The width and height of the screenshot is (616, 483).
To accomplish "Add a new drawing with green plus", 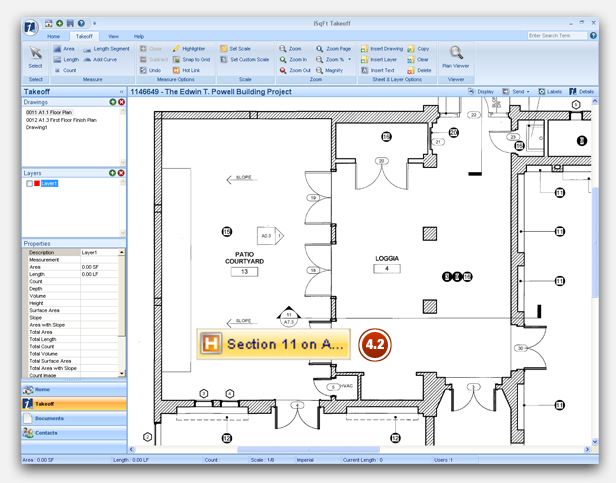I will (113, 102).
